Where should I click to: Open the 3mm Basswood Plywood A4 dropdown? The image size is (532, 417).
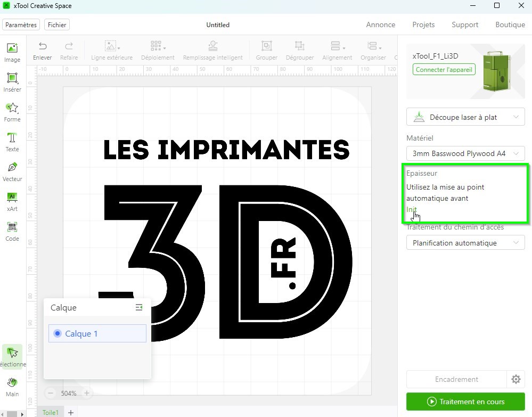coord(465,153)
